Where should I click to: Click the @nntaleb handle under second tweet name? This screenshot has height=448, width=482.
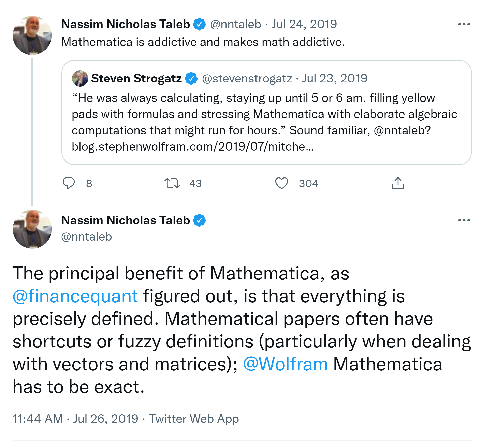[x=87, y=237]
